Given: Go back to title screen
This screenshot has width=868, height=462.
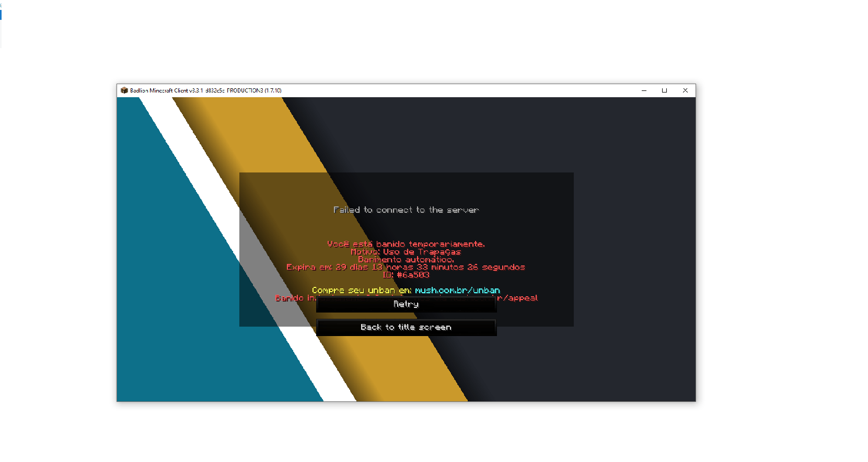Looking at the screenshot, I should point(406,327).
